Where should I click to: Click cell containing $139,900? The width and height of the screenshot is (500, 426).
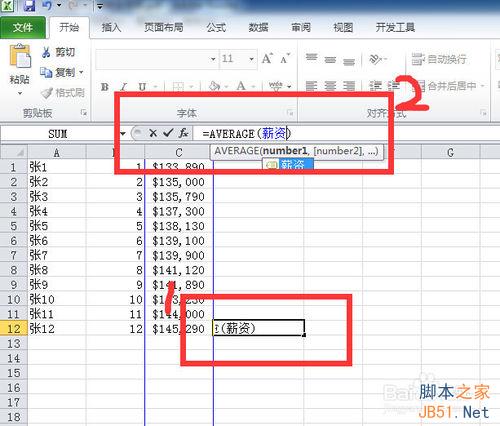[x=179, y=255]
